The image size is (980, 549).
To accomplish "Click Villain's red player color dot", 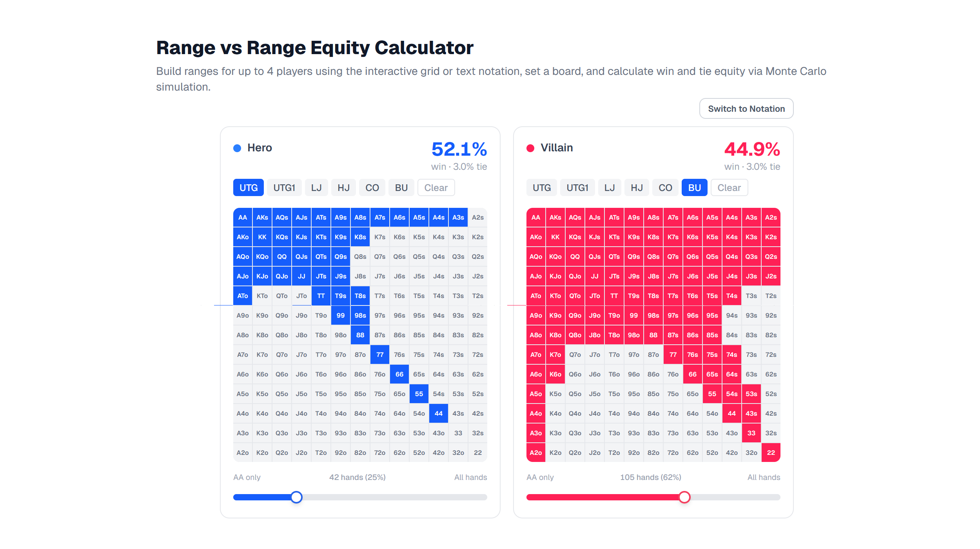I will pyautogui.click(x=530, y=148).
